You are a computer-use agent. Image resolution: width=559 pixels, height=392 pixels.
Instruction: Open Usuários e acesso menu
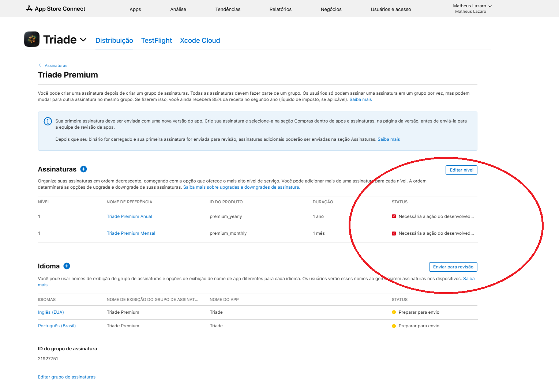pyautogui.click(x=391, y=9)
